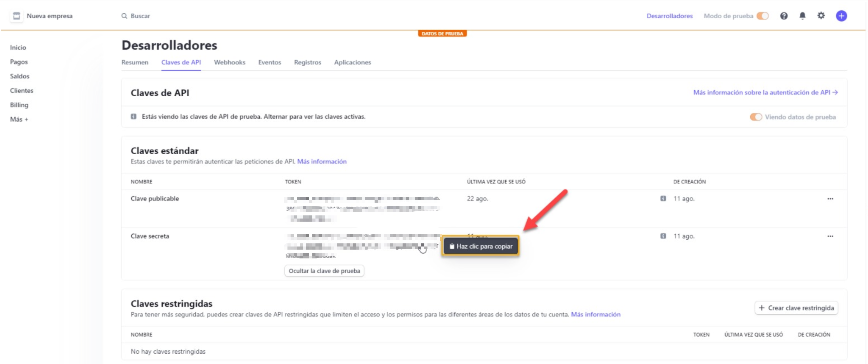Open the Eventos tab

click(269, 62)
